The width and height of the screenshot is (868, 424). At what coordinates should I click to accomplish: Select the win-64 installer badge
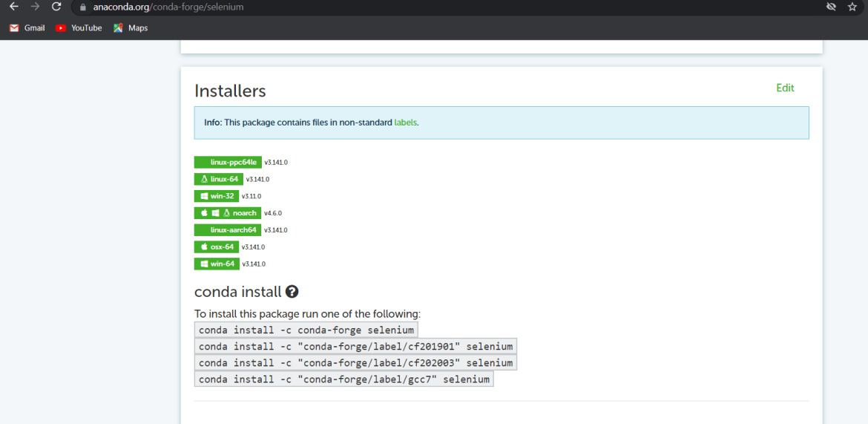click(217, 264)
